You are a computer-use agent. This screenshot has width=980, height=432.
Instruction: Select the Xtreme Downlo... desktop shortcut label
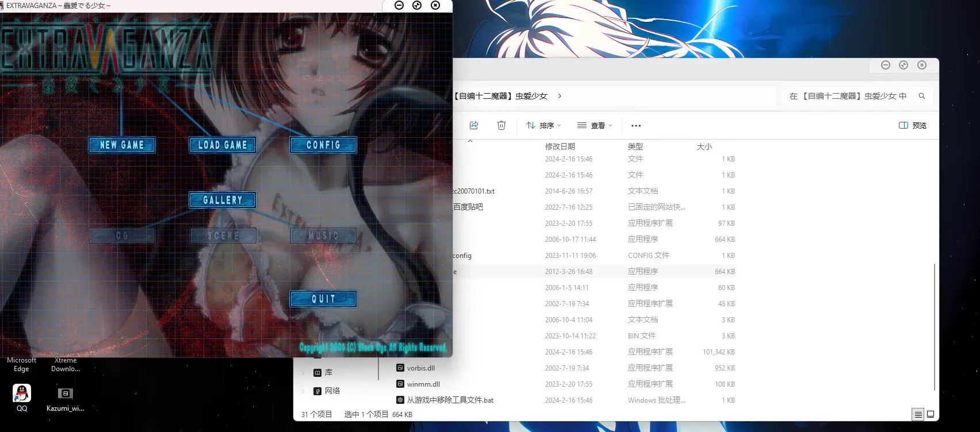pyautogui.click(x=66, y=365)
